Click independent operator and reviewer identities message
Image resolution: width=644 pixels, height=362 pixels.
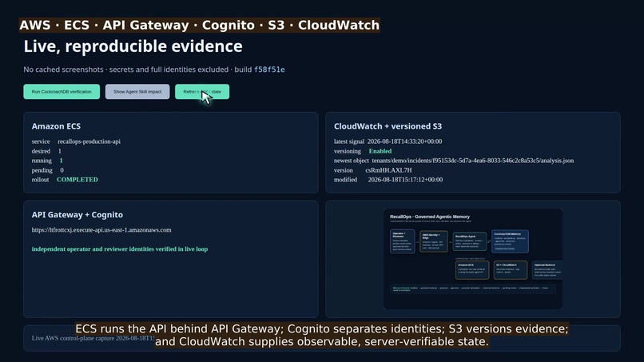pos(120,249)
